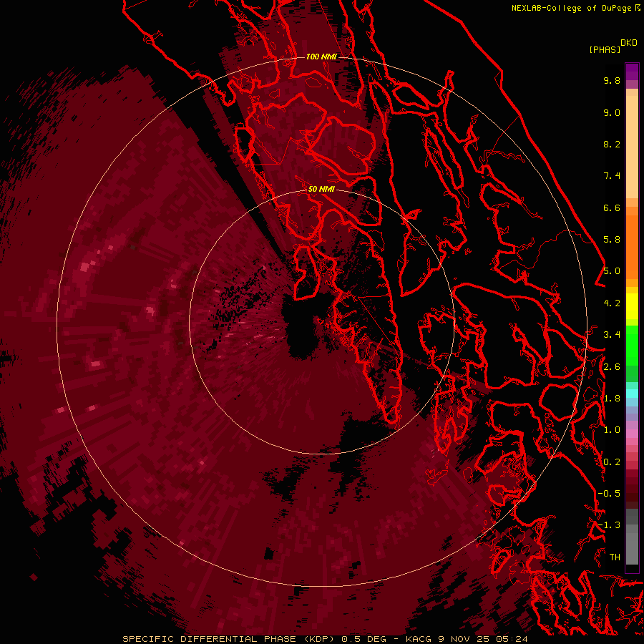Image resolution: width=644 pixels, height=644 pixels.
Task: Click the 9.0 scale value
Action: click(612, 112)
